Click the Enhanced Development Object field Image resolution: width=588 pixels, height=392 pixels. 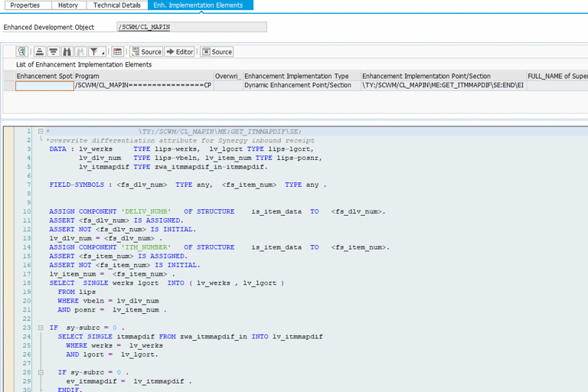191,27
